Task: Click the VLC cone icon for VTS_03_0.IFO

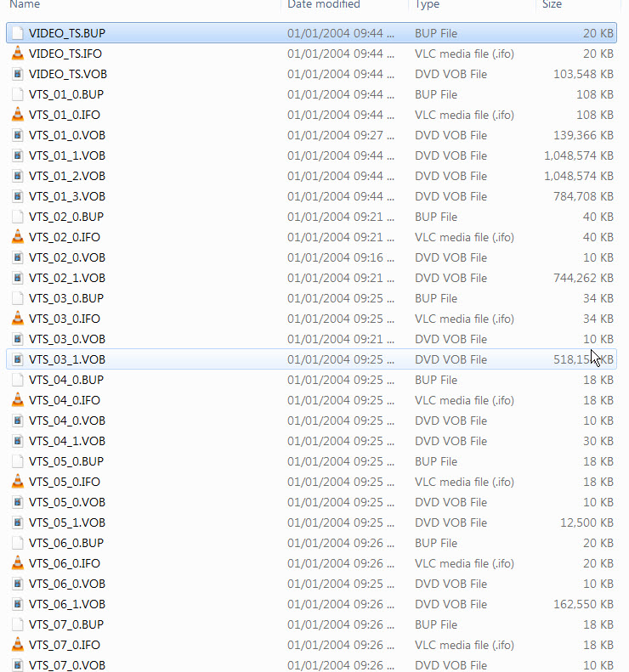Action: coord(18,319)
